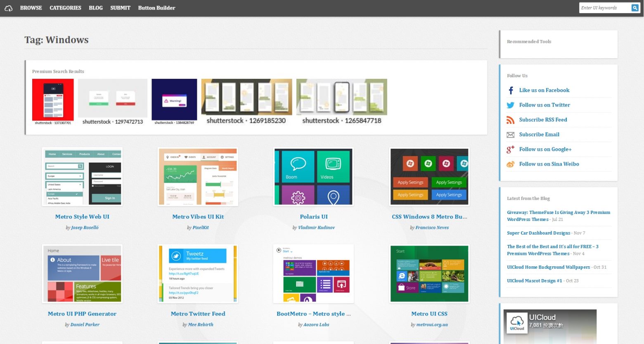This screenshot has width=644, height=344.
Task: Focus the Enter UI keywords search field
Action: [x=605, y=8]
